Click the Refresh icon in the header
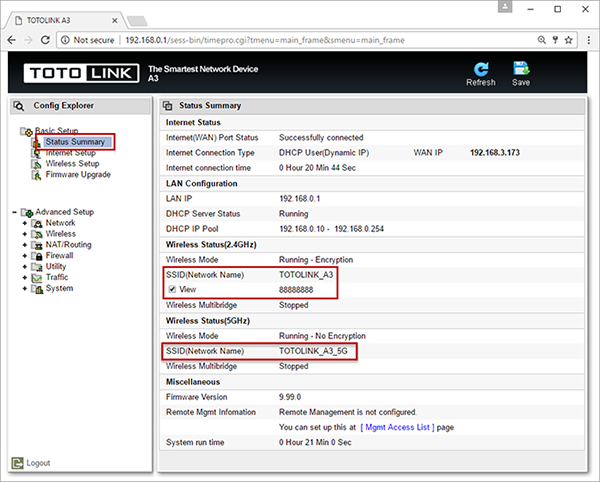This screenshot has height=482, width=600. [481, 69]
